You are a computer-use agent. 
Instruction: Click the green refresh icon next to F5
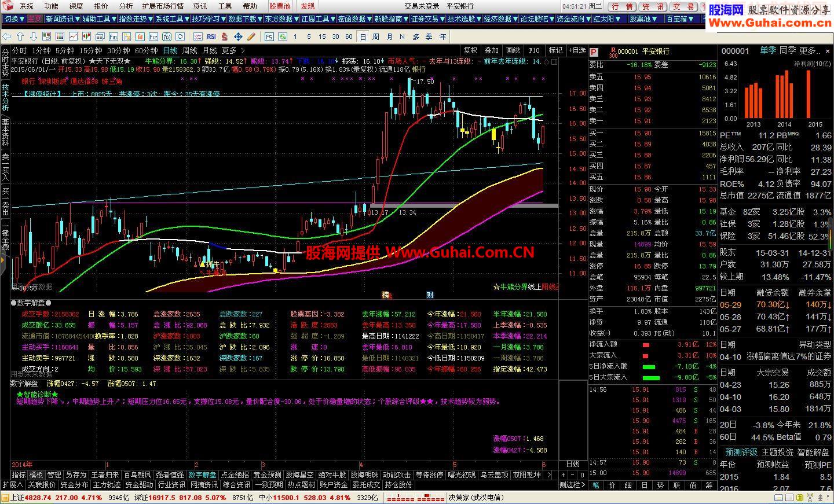[x=283, y=36]
